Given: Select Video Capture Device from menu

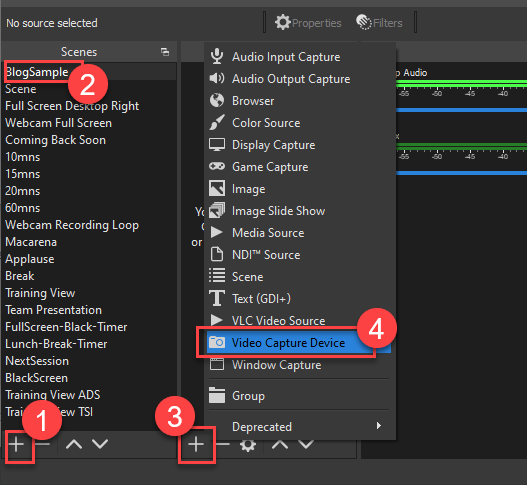Looking at the screenshot, I should click(x=299, y=342).
